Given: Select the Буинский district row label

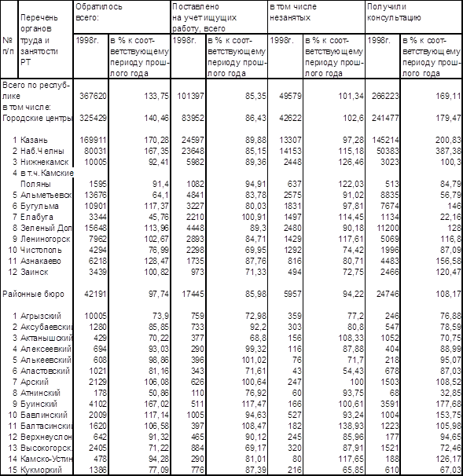Looking at the screenshot, I should (39, 404).
